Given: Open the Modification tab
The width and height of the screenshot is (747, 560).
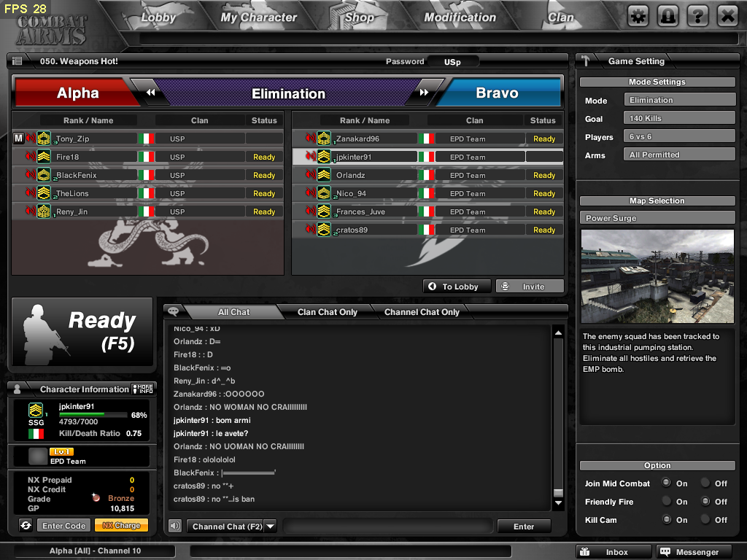Looking at the screenshot, I should 460,17.
